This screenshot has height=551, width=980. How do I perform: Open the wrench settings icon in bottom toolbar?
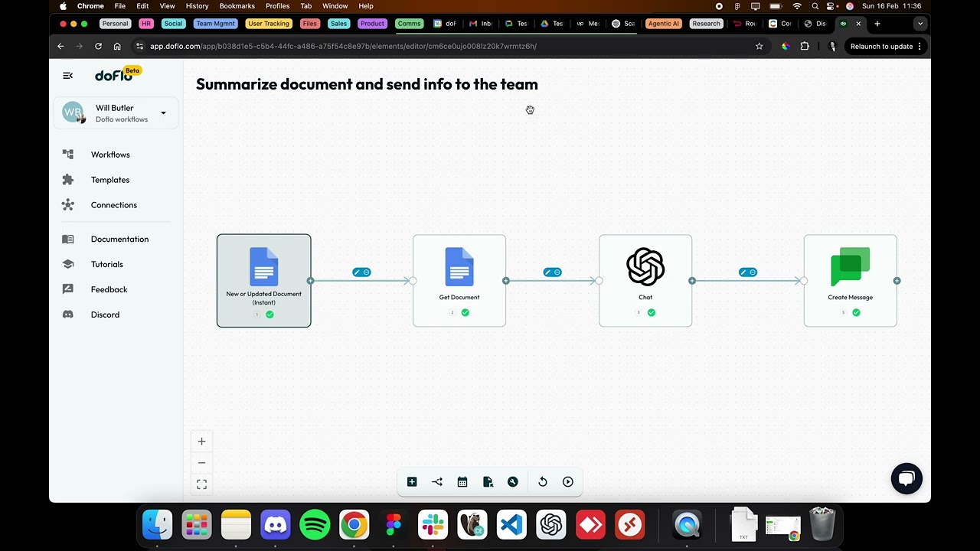513,481
